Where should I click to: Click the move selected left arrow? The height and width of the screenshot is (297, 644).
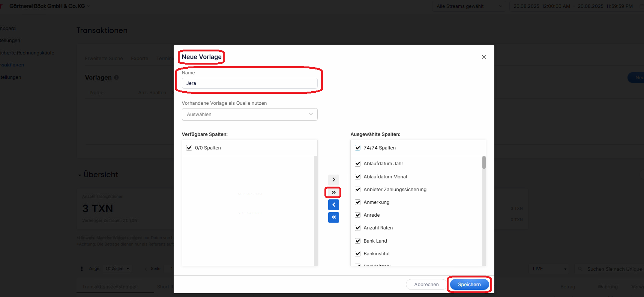[333, 205]
